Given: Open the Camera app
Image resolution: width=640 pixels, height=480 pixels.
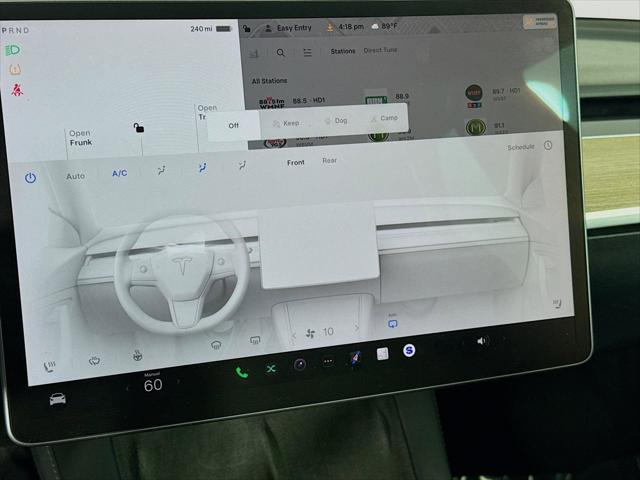Looking at the screenshot, I should (300, 364).
